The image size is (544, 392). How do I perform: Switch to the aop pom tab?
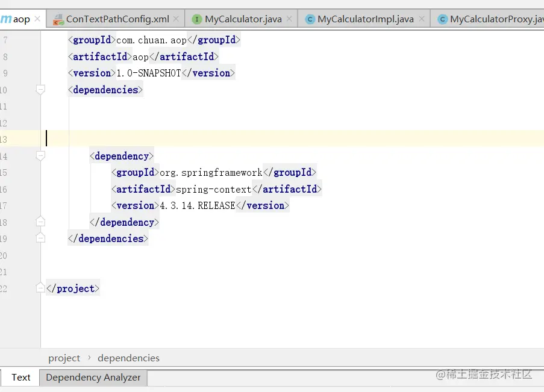pos(22,19)
